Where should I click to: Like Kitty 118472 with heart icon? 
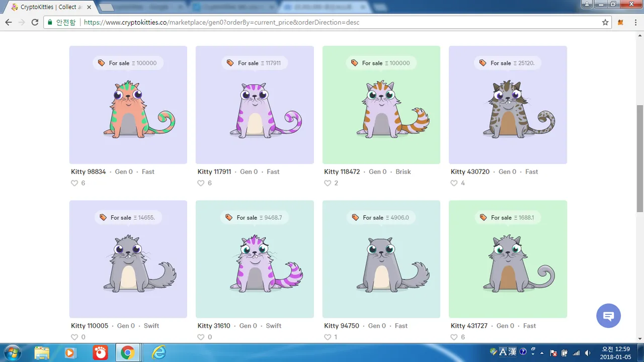(328, 183)
